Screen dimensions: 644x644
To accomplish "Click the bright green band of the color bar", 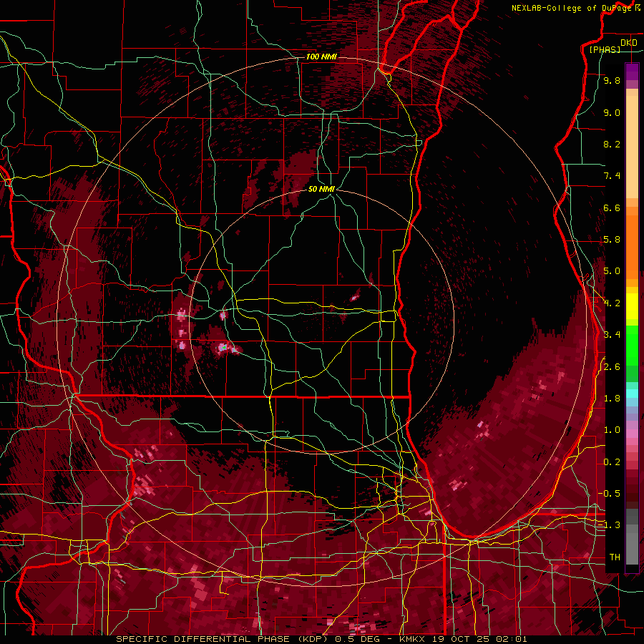I will pyautogui.click(x=632, y=345).
